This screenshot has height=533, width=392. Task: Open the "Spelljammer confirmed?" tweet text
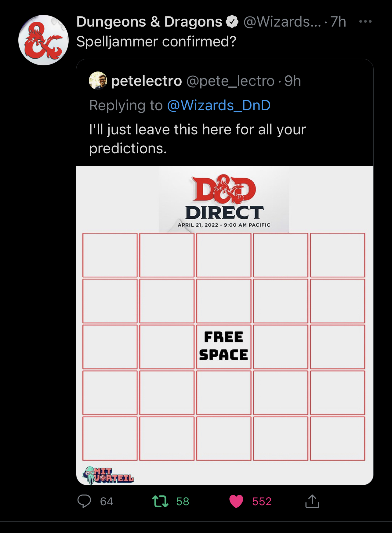(156, 42)
